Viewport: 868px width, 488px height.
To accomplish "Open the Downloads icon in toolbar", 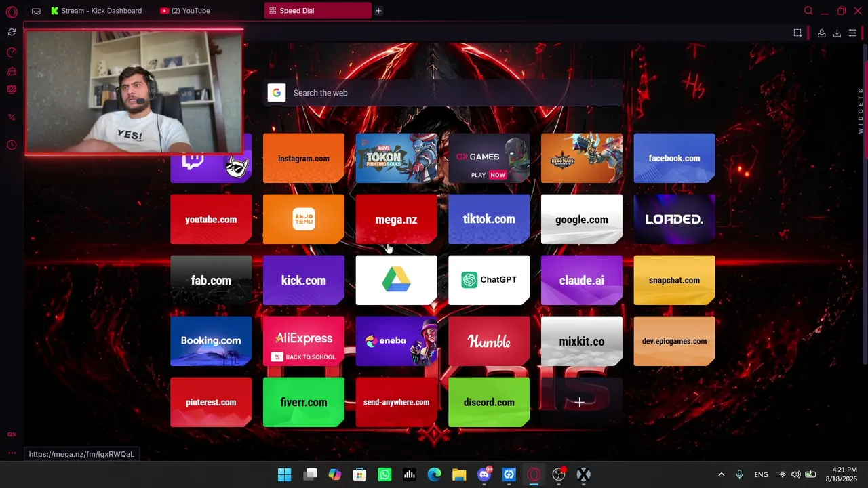I will 837,33.
